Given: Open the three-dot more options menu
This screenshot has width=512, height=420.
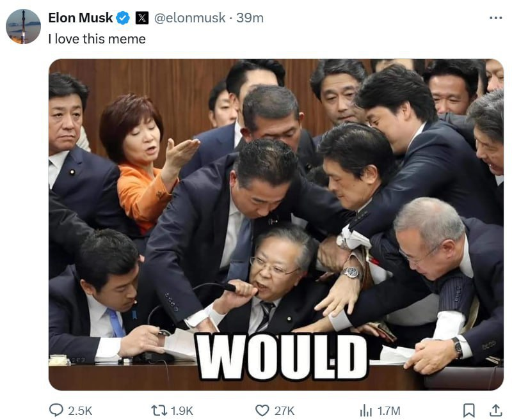Looking at the screenshot, I should click(x=495, y=18).
